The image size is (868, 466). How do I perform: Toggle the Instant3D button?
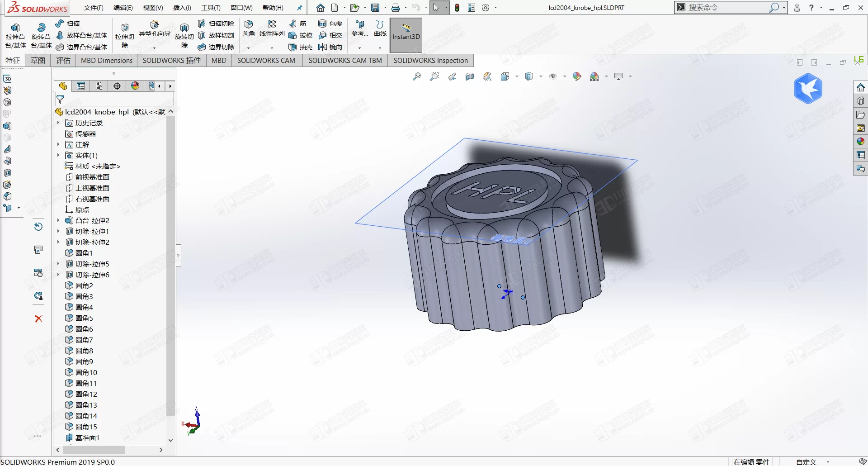[406, 35]
